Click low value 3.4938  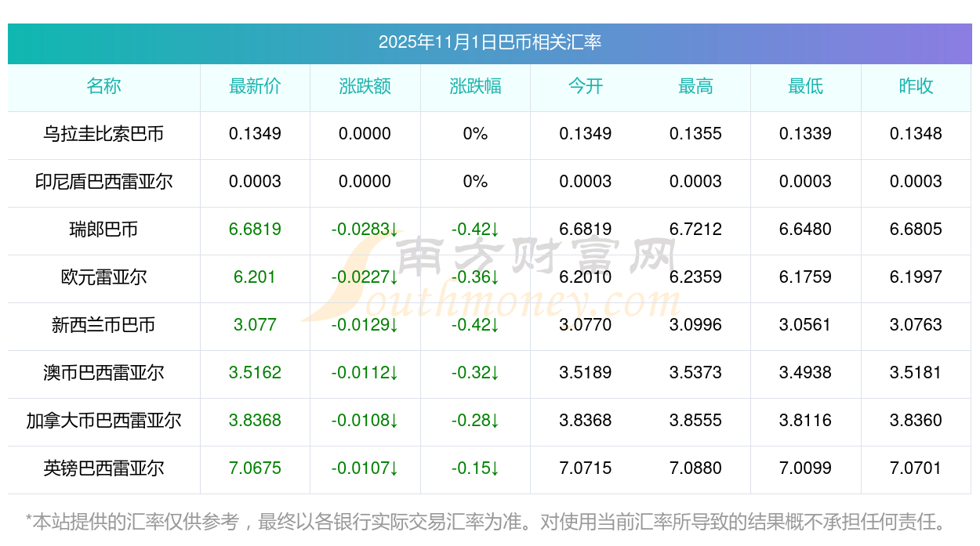(x=806, y=373)
